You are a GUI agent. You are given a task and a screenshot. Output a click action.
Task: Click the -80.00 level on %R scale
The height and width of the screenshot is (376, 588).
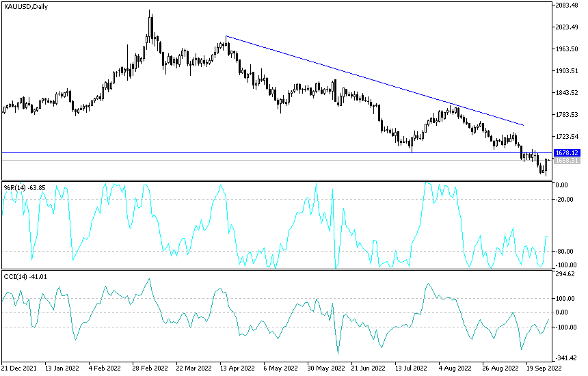tap(565, 252)
